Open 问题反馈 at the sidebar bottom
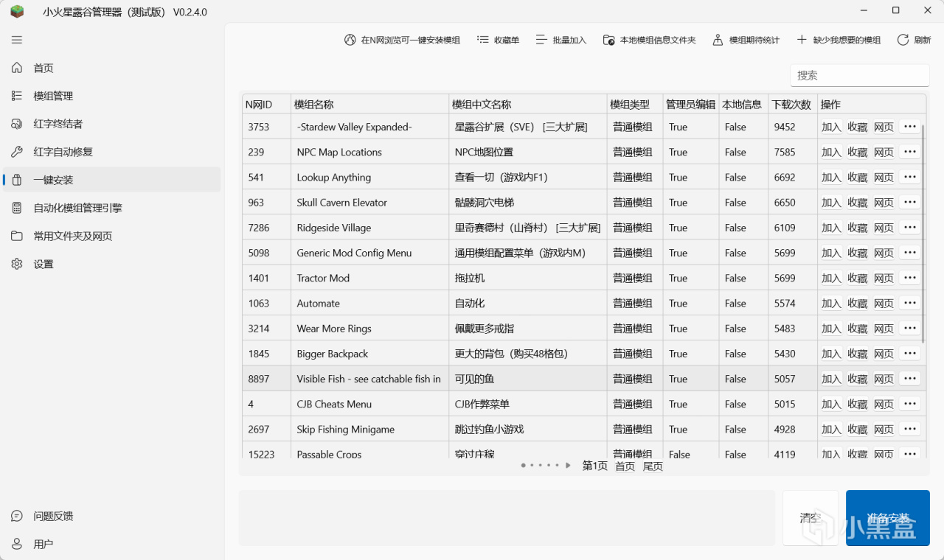The height and width of the screenshot is (560, 944). (x=112, y=516)
